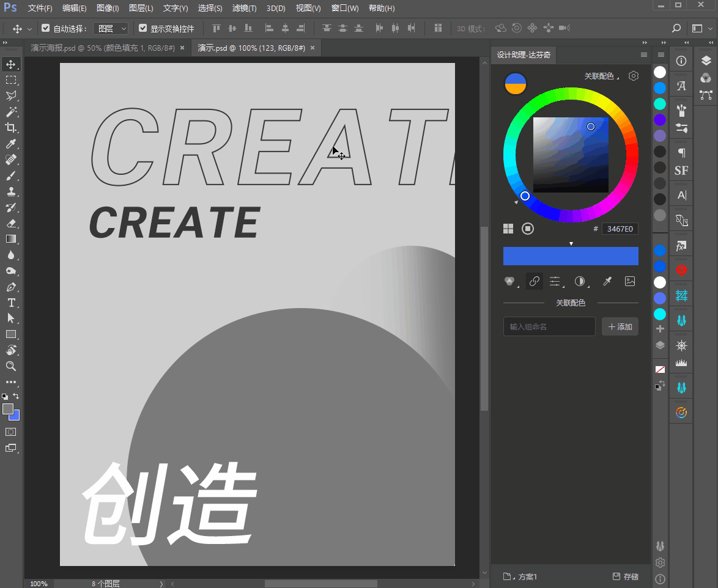Viewport: 718px width, 588px height.
Task: Toggle the 自动选择 checkbox
Action: pos(45,28)
